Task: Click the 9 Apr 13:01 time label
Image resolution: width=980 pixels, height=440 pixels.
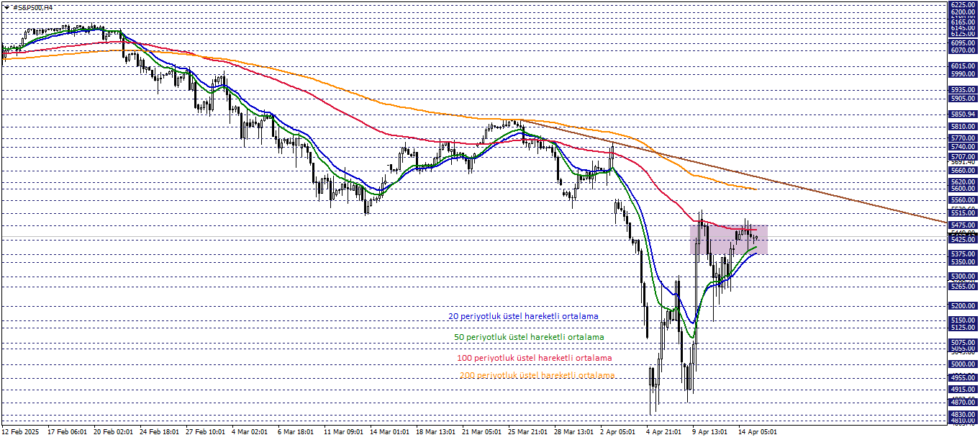Action: point(710,432)
